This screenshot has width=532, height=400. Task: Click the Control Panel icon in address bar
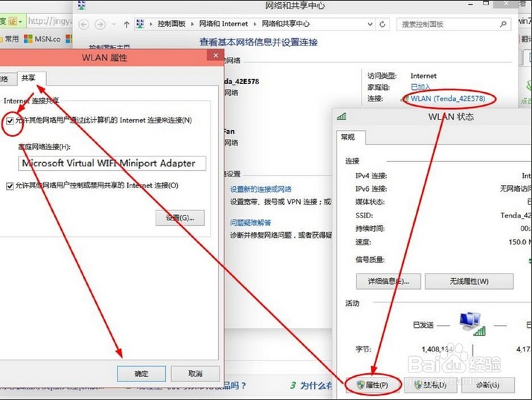pyautogui.click(x=140, y=24)
